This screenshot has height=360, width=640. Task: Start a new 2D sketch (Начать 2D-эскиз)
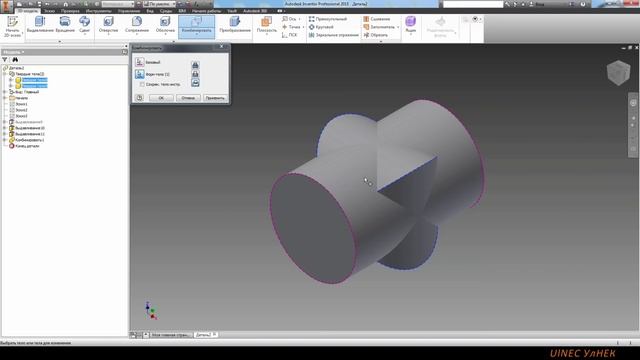tap(12, 27)
